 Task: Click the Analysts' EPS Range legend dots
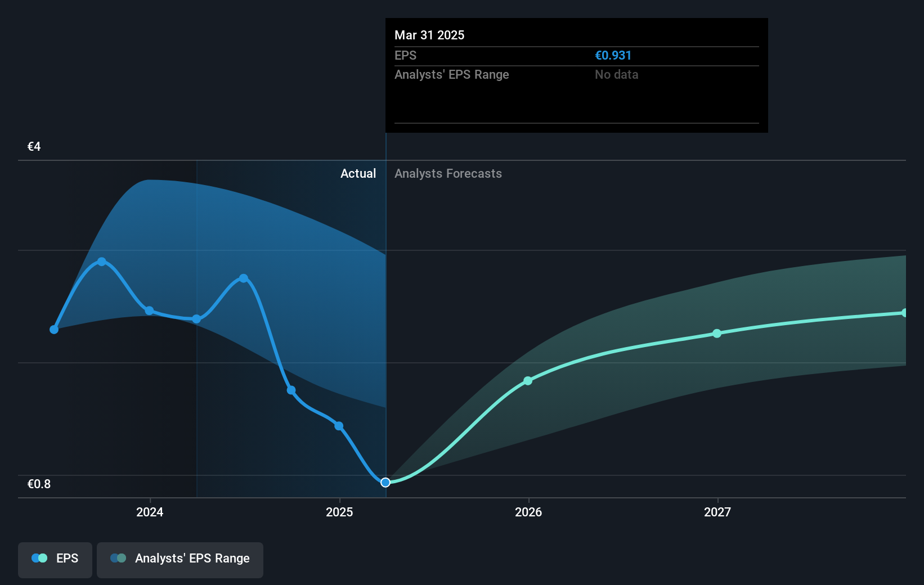click(x=118, y=557)
